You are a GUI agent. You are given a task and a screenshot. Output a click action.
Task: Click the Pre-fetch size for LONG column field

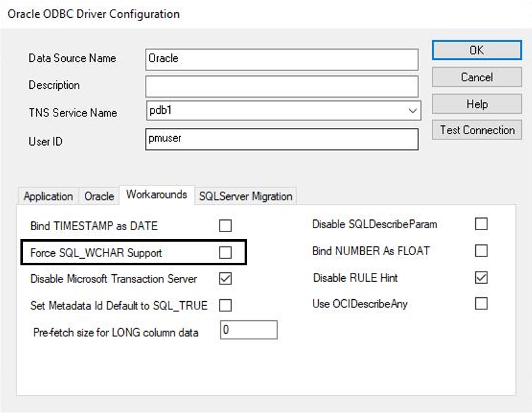click(x=248, y=330)
